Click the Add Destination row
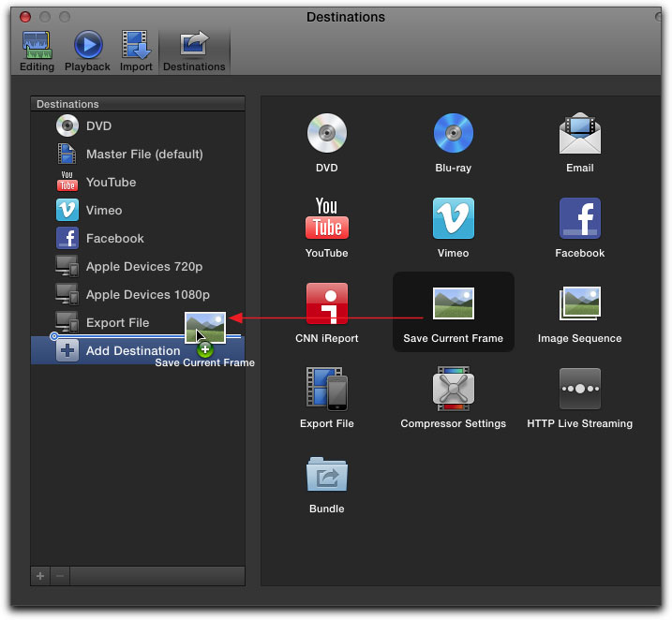Viewport: 672px width, 620px height. pyautogui.click(x=138, y=350)
